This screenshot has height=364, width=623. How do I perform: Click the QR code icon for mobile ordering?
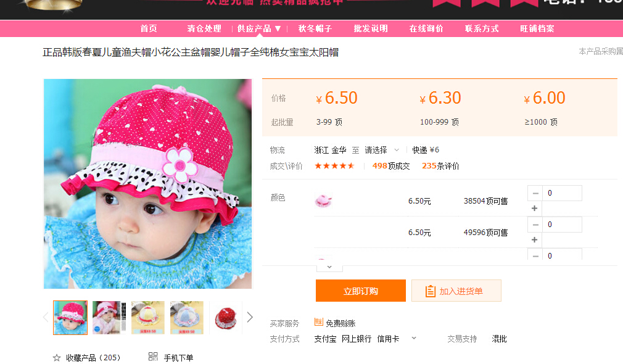click(154, 357)
